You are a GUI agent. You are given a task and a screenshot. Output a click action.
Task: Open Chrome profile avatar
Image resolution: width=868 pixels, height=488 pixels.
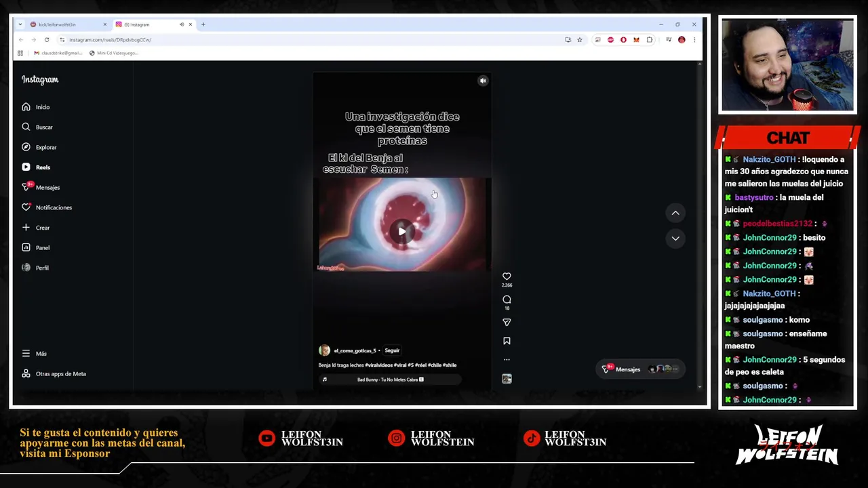[x=682, y=40]
